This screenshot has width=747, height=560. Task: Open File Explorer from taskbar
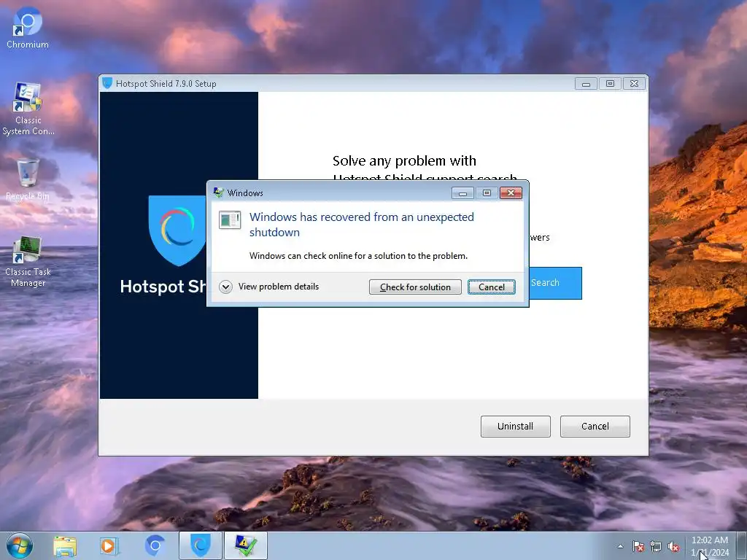tap(65, 545)
